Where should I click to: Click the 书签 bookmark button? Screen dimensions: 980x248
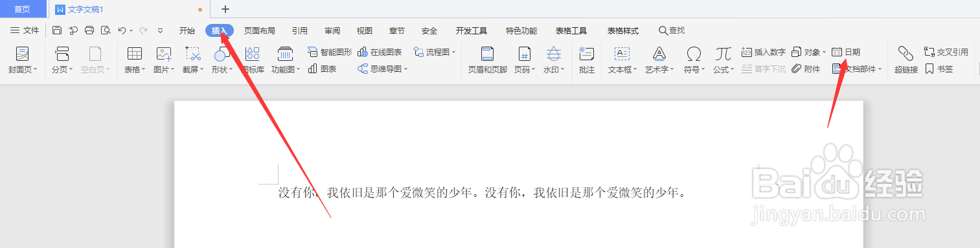(x=939, y=69)
